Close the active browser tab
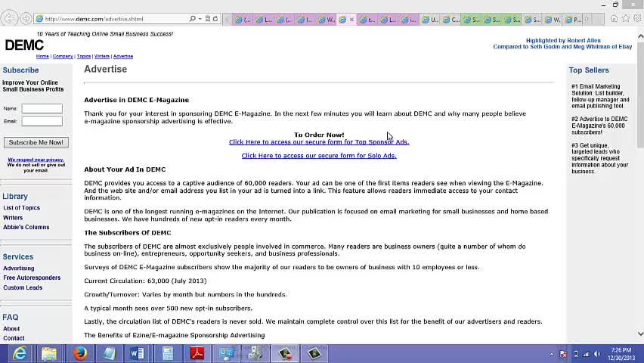 (351, 20)
